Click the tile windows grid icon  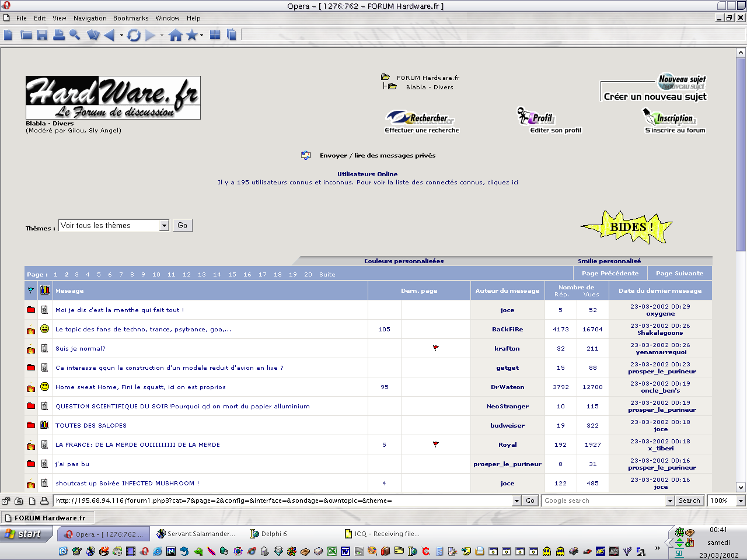pyautogui.click(x=215, y=36)
